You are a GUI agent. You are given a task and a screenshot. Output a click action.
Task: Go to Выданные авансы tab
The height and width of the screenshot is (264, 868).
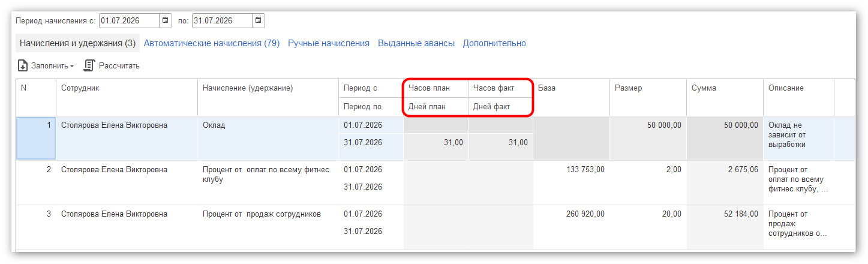tap(416, 43)
